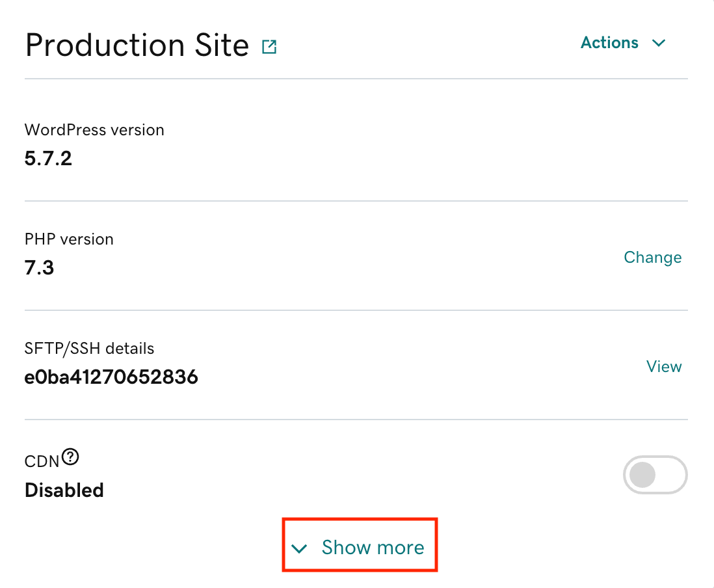Image resolution: width=714 pixels, height=588 pixels.
Task: Click Change for the PHP version
Action: [652, 258]
